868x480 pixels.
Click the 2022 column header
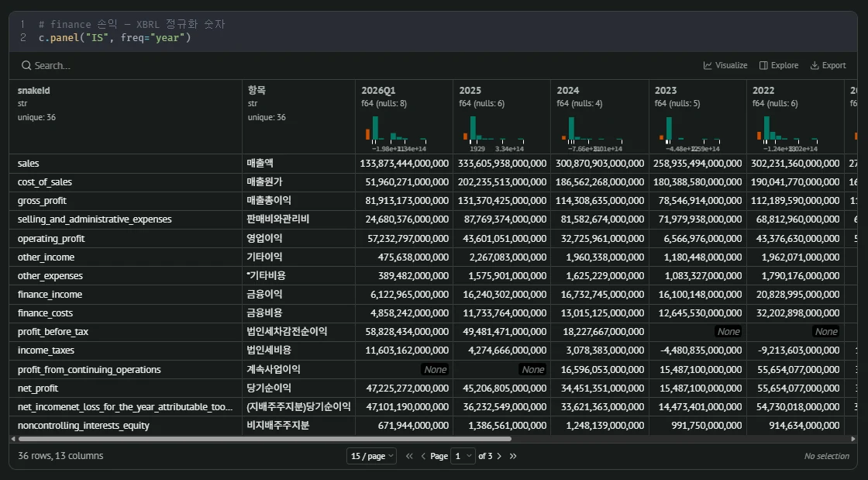point(763,90)
